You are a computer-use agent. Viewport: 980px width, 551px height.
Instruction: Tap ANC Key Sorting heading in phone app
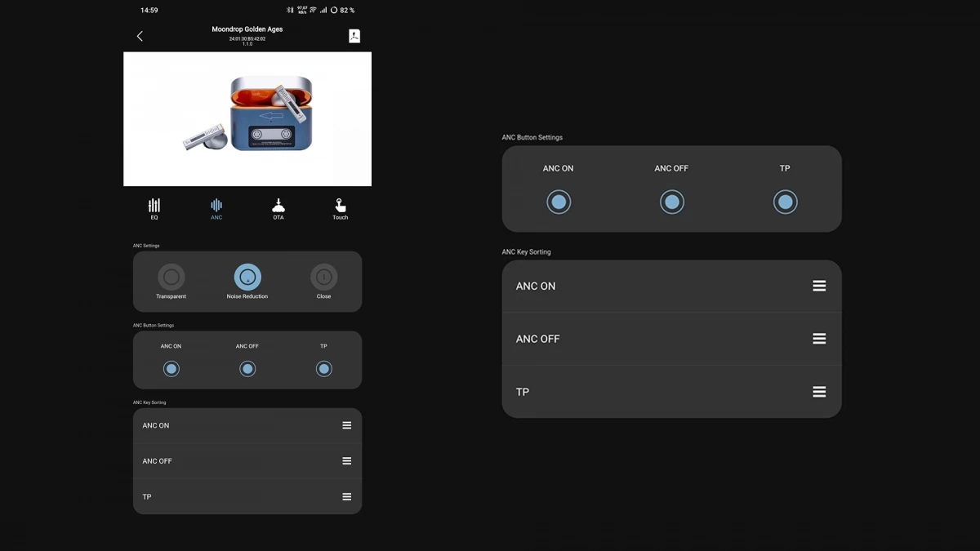(149, 402)
